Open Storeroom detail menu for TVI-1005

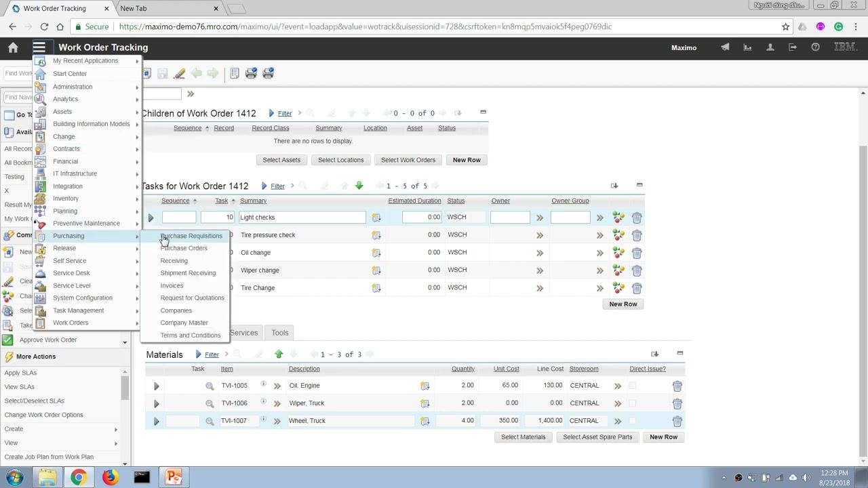pyautogui.click(x=618, y=386)
